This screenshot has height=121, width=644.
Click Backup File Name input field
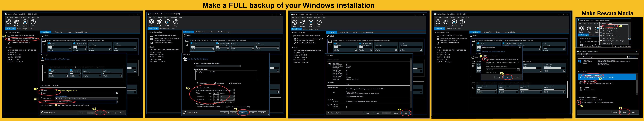tap(86, 102)
